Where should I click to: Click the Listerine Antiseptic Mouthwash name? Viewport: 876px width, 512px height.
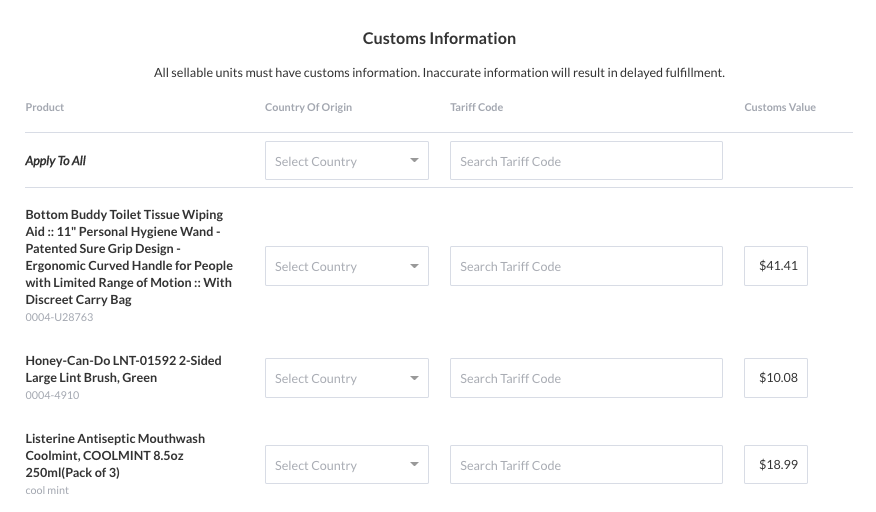pyautogui.click(x=115, y=455)
